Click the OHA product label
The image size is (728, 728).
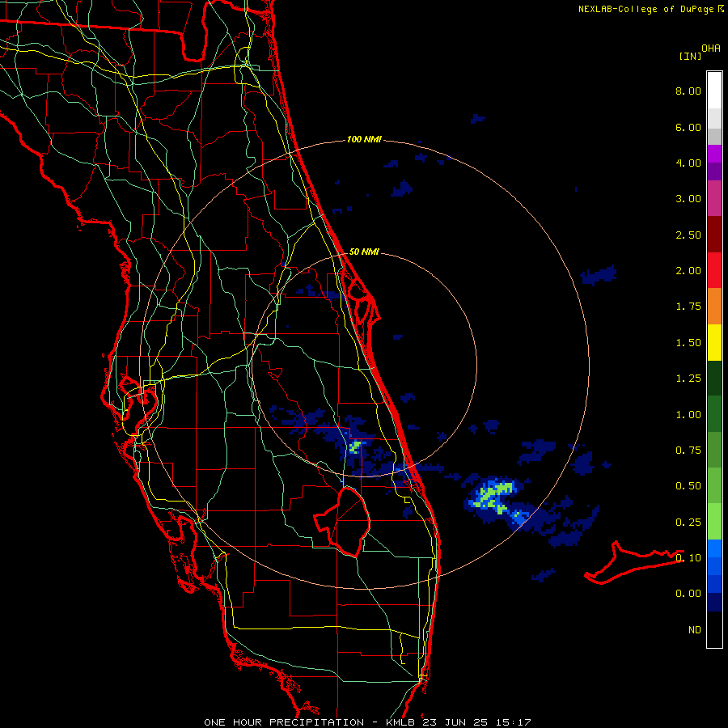tap(711, 49)
